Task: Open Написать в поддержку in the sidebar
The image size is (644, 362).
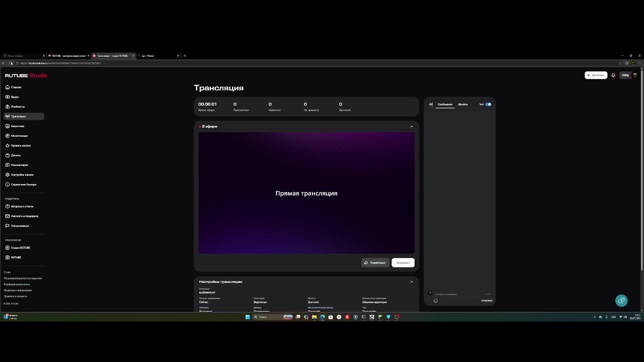Action: pos(25,216)
